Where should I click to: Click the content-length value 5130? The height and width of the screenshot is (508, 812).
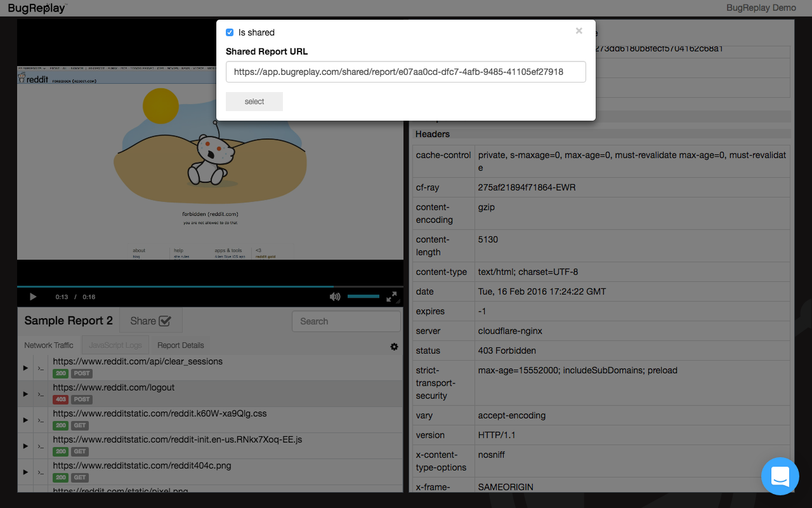488,239
